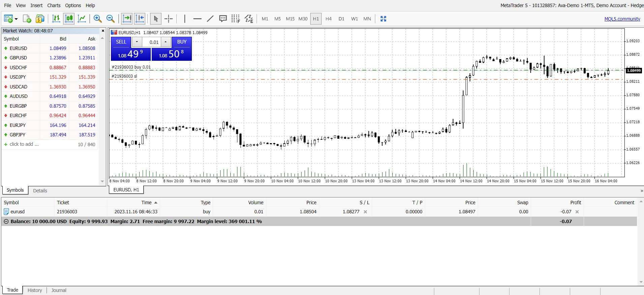
Task: Select USDJPY row in Market Watch
Action: tap(50, 77)
